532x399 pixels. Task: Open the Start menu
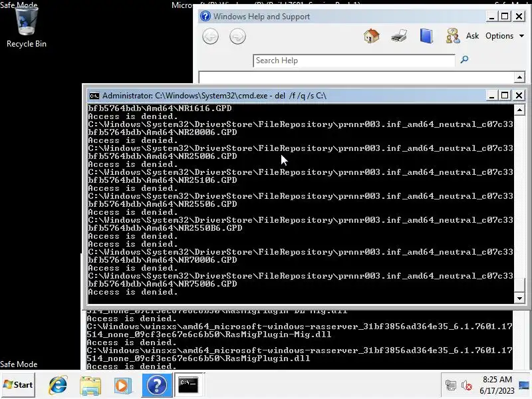(19, 385)
